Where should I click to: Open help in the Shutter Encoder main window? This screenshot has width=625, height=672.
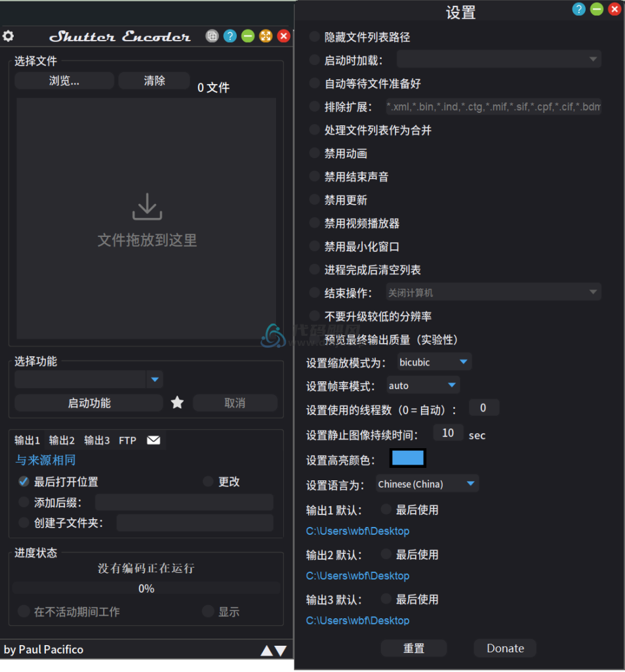[x=230, y=36]
